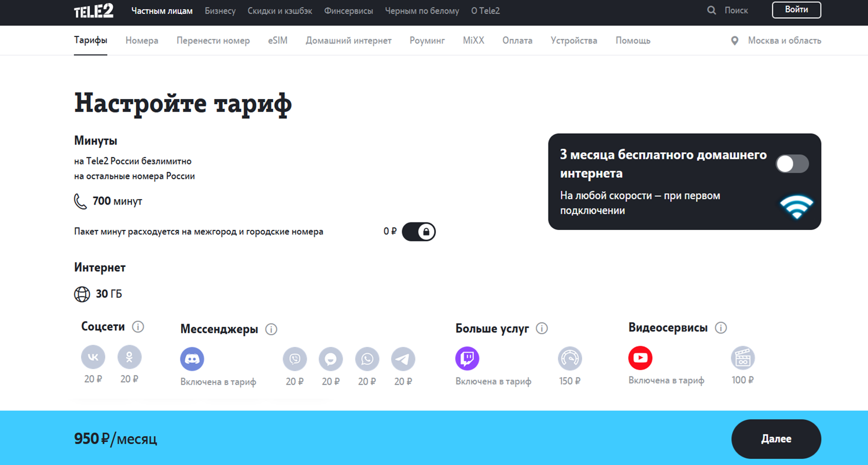Click Поиск search field
868x465 pixels.
click(x=736, y=10)
